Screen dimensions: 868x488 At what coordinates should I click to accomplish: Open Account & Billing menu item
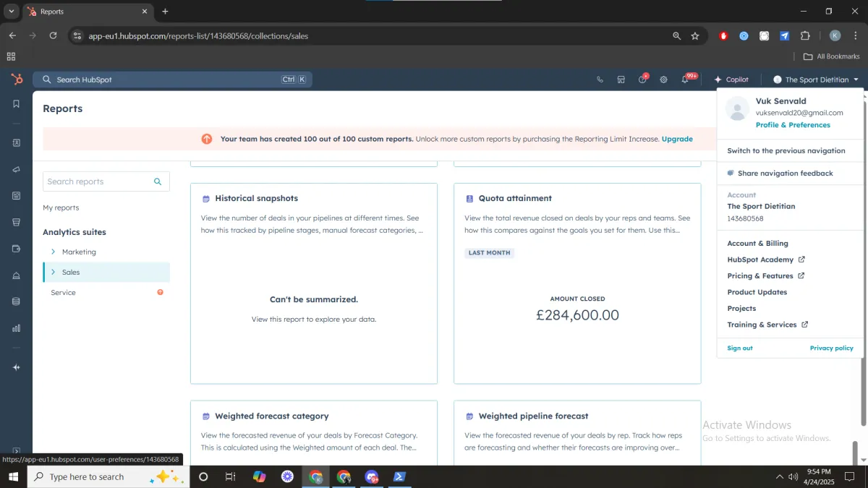click(x=757, y=244)
